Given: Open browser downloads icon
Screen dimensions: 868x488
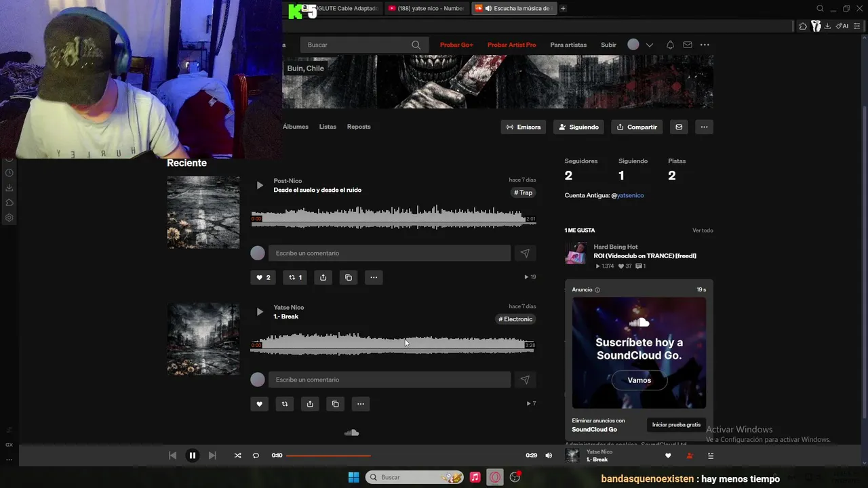Looking at the screenshot, I should [x=827, y=26].
